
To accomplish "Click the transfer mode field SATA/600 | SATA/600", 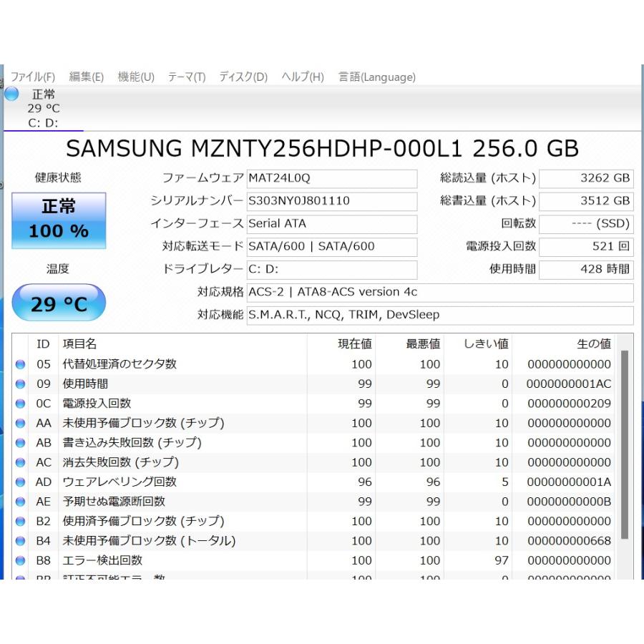I will [332, 246].
